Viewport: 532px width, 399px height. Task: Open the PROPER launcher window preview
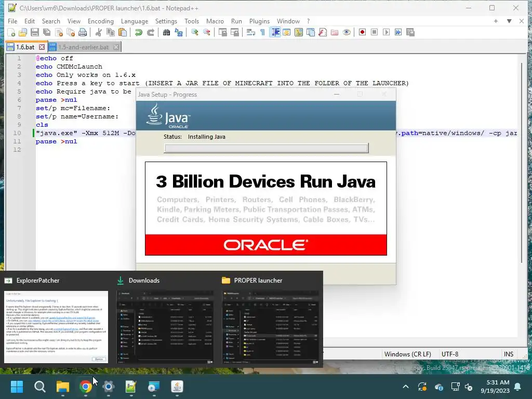(271, 327)
